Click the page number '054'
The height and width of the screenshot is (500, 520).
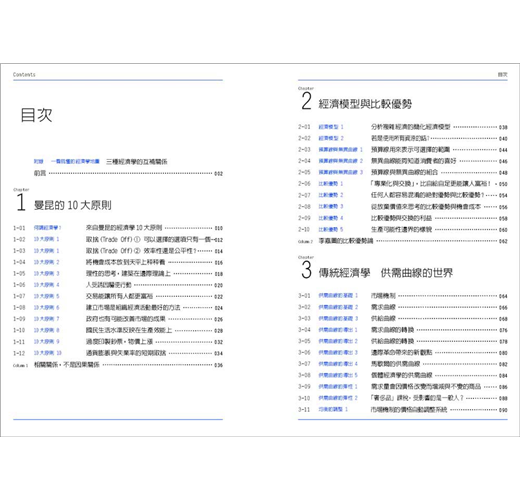503,196
